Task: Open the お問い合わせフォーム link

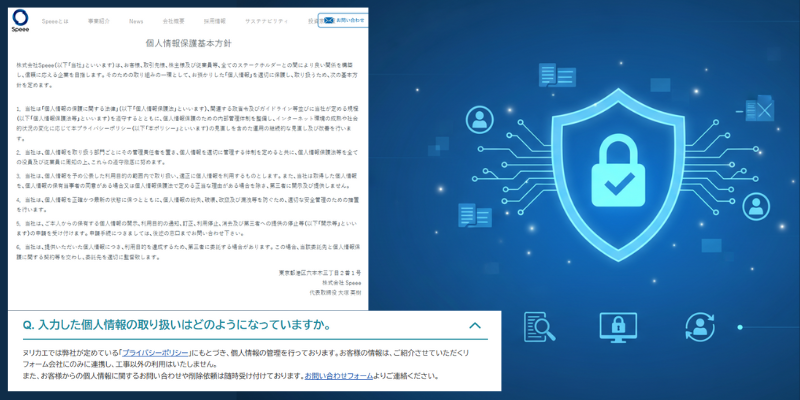Action: coord(339,377)
